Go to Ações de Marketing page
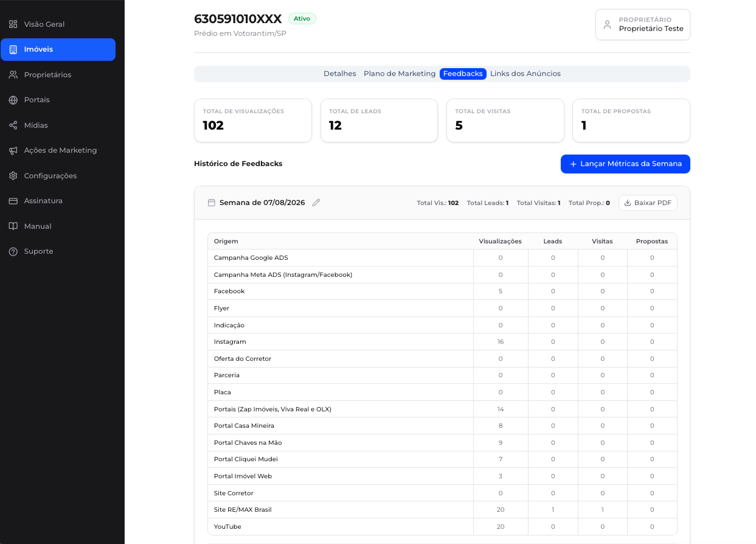This screenshot has width=756, height=544. click(x=58, y=150)
